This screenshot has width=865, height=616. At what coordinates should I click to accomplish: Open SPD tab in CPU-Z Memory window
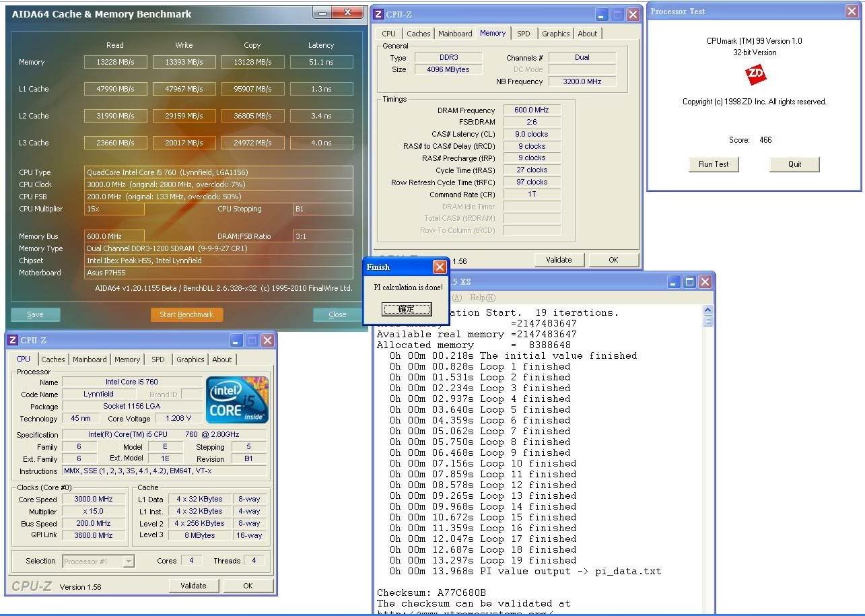(524, 34)
